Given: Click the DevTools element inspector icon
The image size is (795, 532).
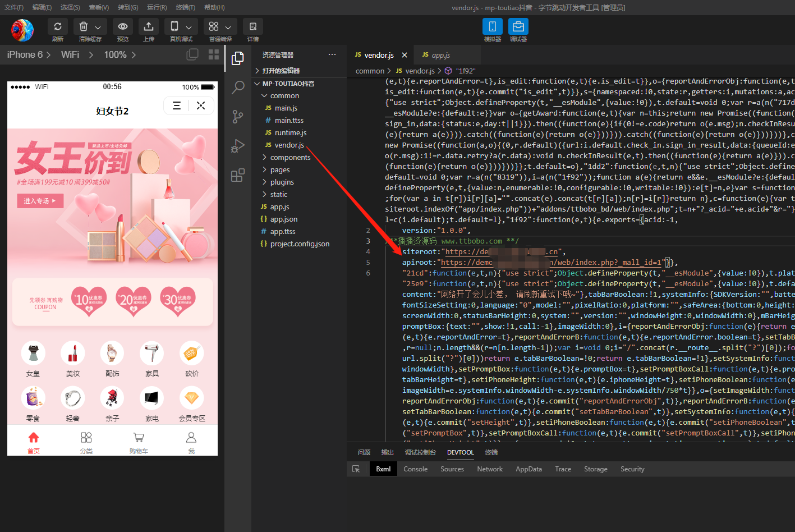Looking at the screenshot, I should (x=356, y=469).
